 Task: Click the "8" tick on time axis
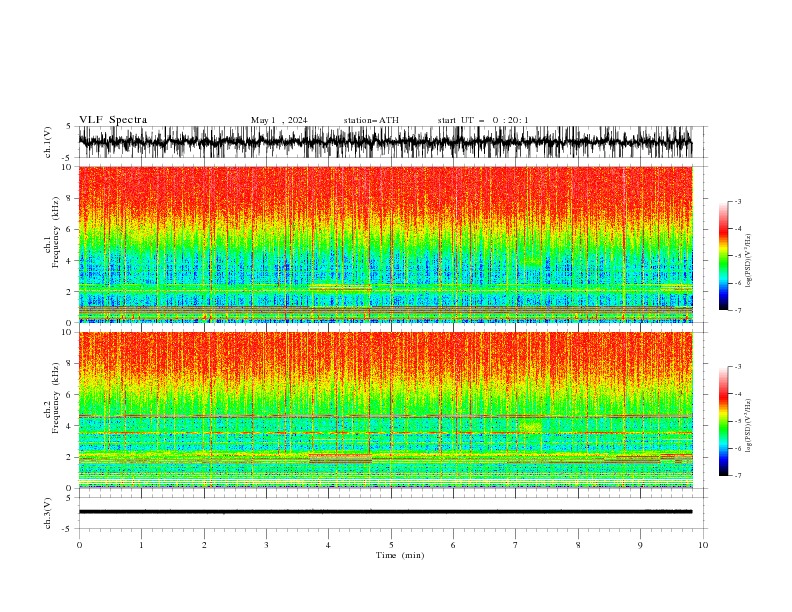(x=578, y=545)
